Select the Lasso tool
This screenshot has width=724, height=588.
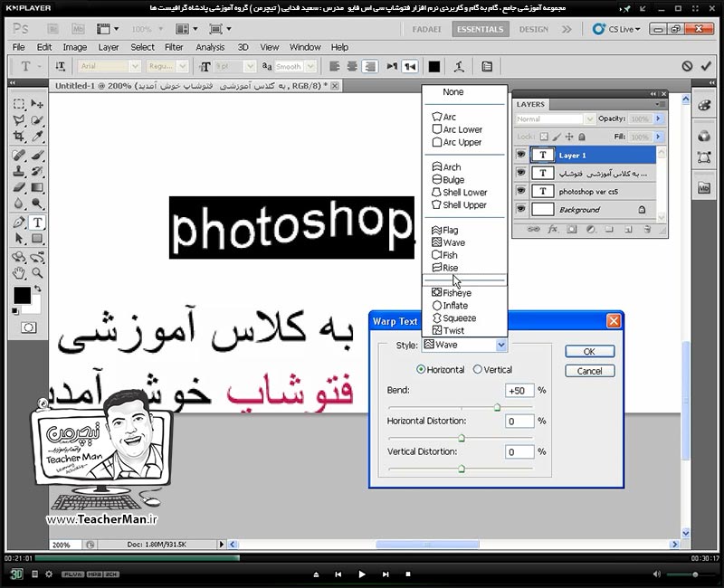coord(18,120)
